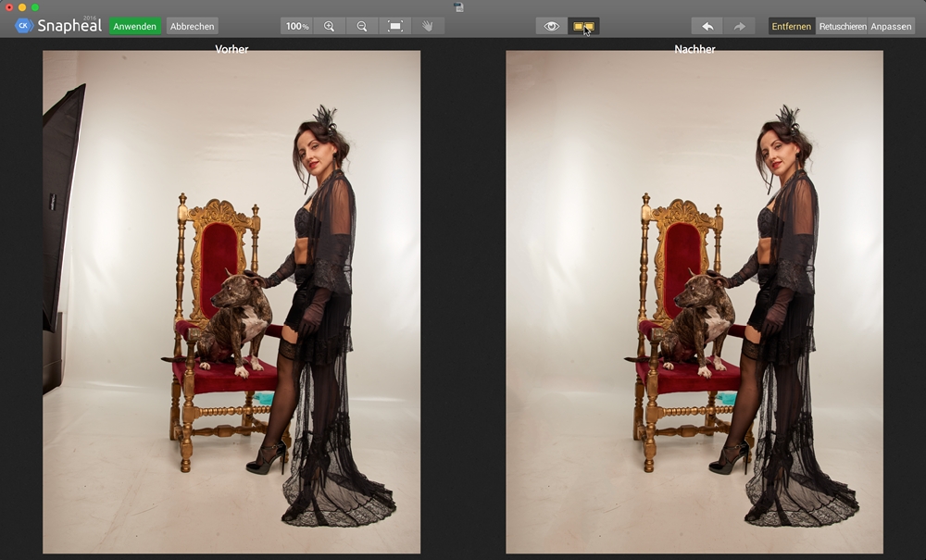Click the Anwenden button
Screen dimensions: 926x560
[135, 26]
